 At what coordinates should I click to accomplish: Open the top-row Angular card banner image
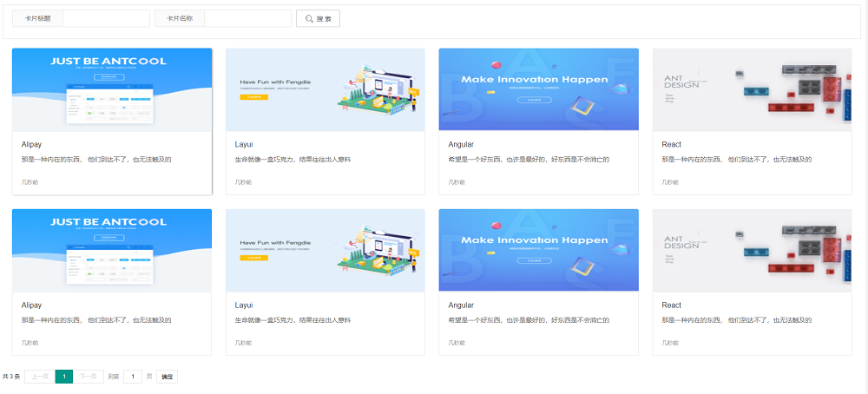[539, 89]
